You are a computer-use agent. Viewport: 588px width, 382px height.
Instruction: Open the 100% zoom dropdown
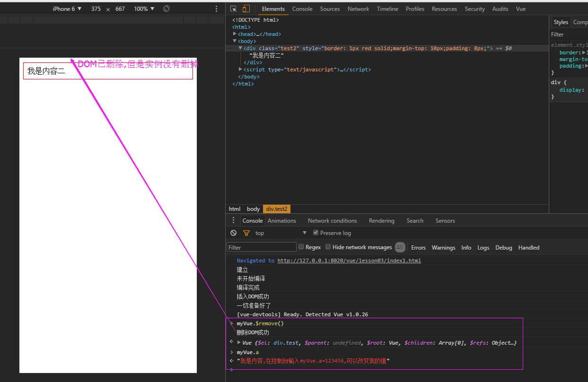click(144, 9)
